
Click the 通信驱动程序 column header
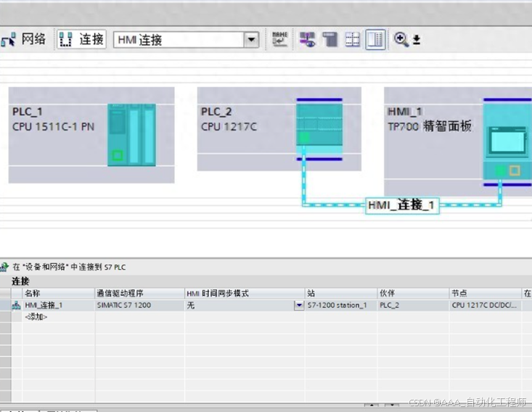[x=139, y=293]
